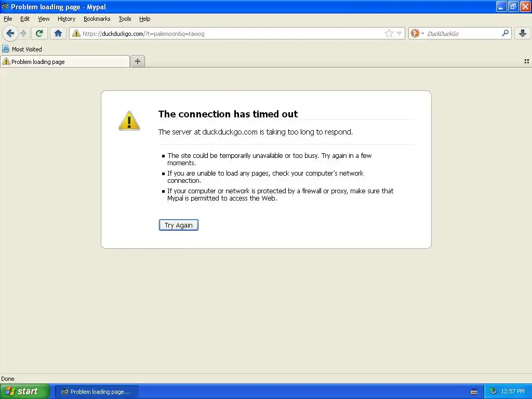Click the network tray icon near clock

pyautogui.click(x=493, y=392)
